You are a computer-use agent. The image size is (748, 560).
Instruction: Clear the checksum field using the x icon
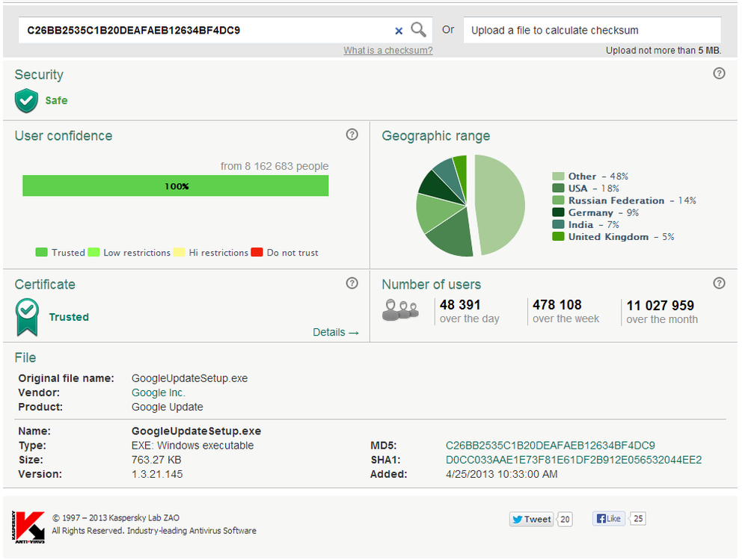tap(399, 31)
